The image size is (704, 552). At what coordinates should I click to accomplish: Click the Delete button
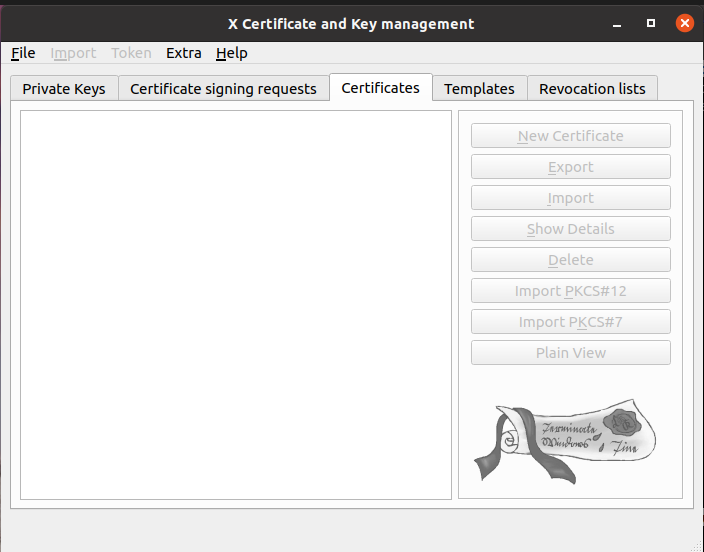[x=570, y=260]
